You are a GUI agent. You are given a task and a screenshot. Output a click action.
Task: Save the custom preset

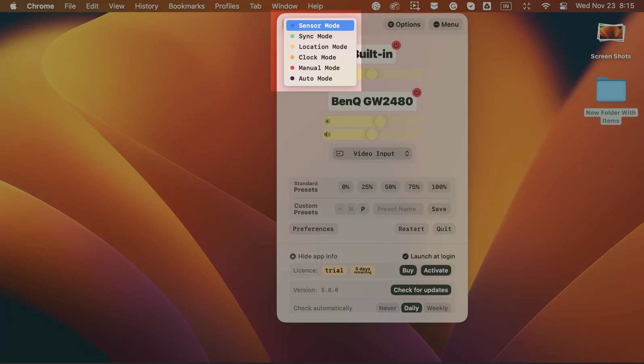(x=439, y=209)
